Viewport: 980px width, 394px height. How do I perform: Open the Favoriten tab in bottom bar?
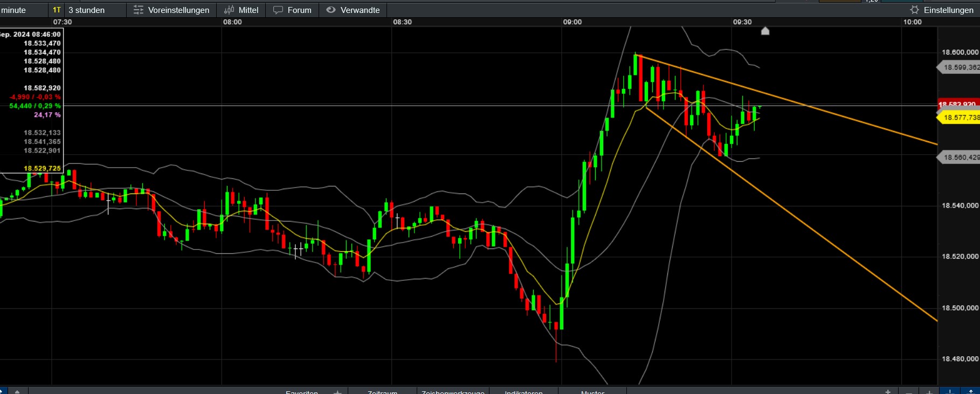(302, 392)
